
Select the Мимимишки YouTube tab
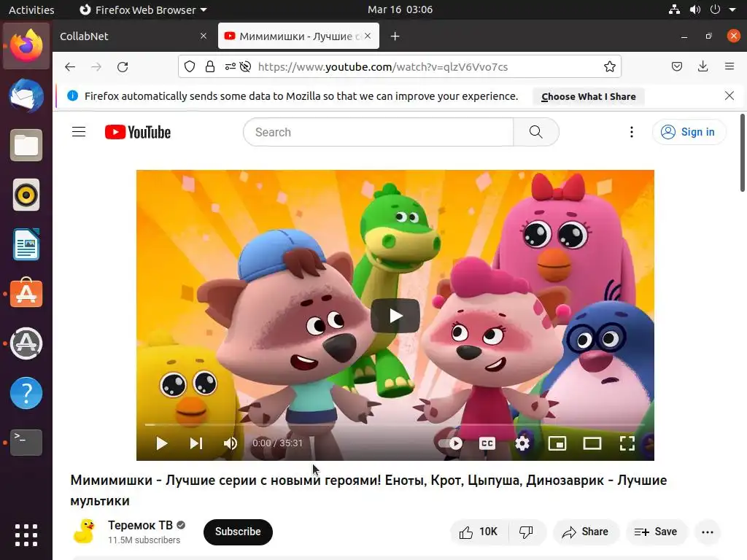[x=298, y=36]
